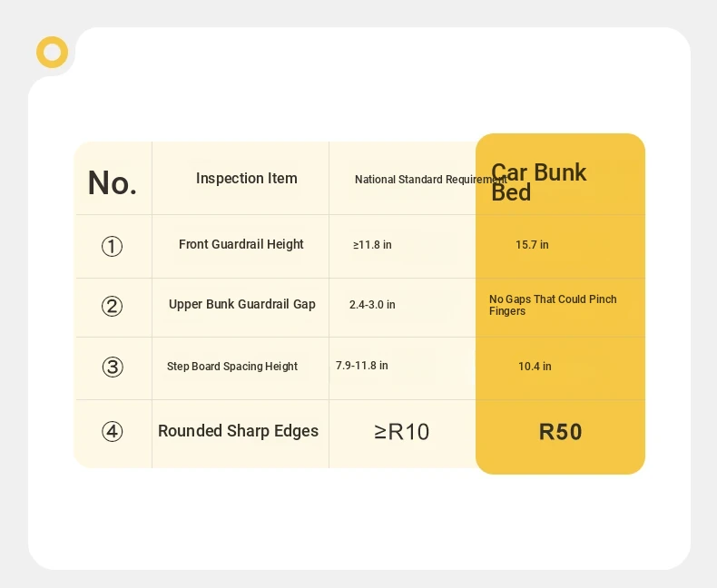Click 'No Gaps That Could Pinch Fingers' text
Screen dimensions: 717x588
pos(553,305)
